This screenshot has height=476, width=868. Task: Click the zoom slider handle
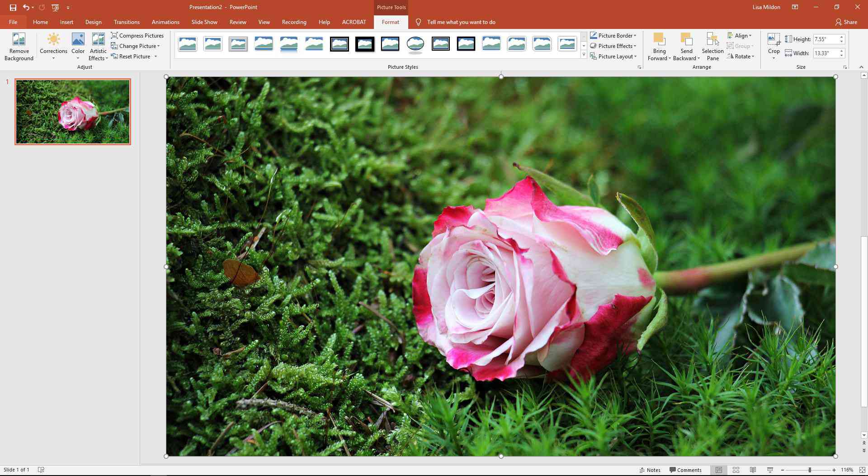[x=810, y=470]
